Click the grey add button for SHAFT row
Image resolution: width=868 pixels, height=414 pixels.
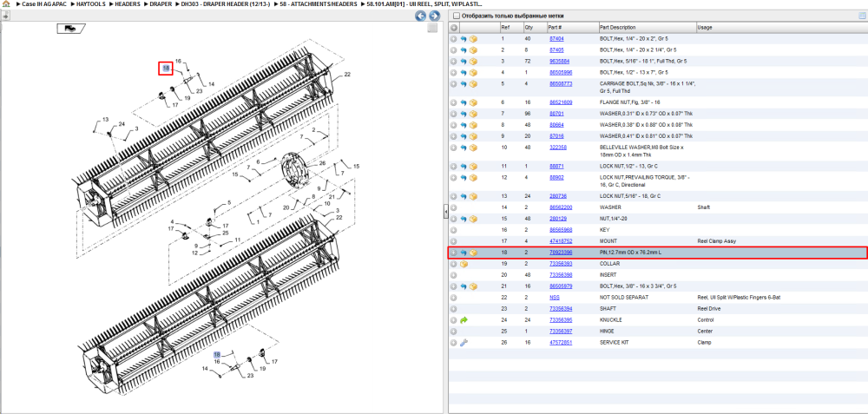point(453,309)
